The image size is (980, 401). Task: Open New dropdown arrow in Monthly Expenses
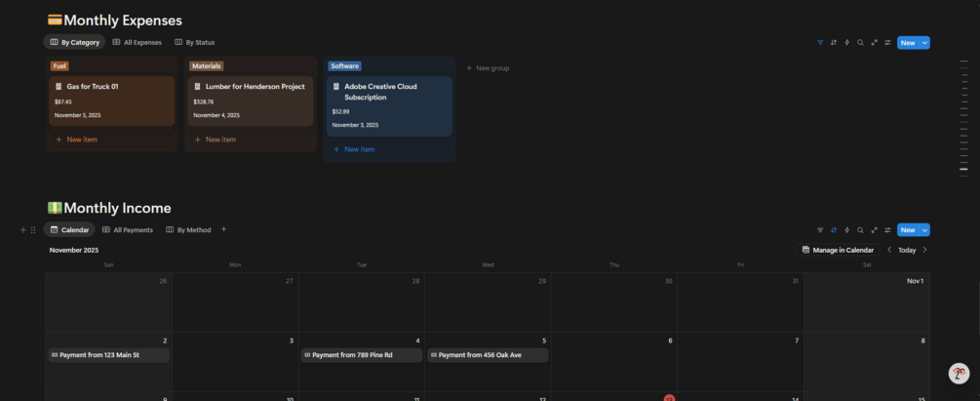tap(925, 43)
